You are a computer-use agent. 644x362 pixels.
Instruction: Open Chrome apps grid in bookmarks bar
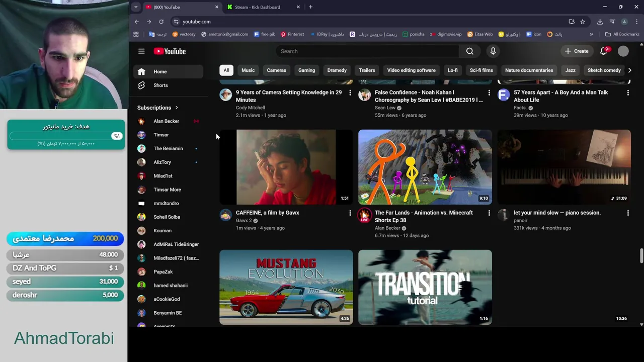tap(136, 34)
